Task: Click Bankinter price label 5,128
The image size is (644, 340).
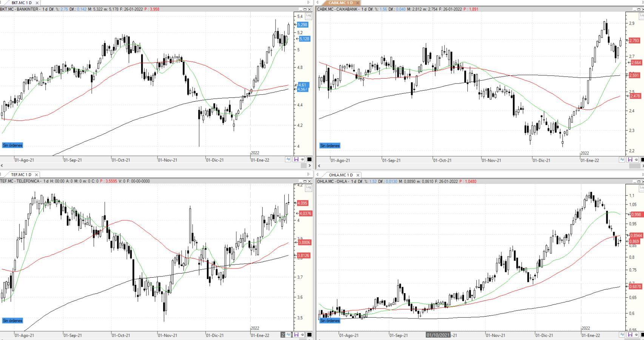Action: (305, 39)
